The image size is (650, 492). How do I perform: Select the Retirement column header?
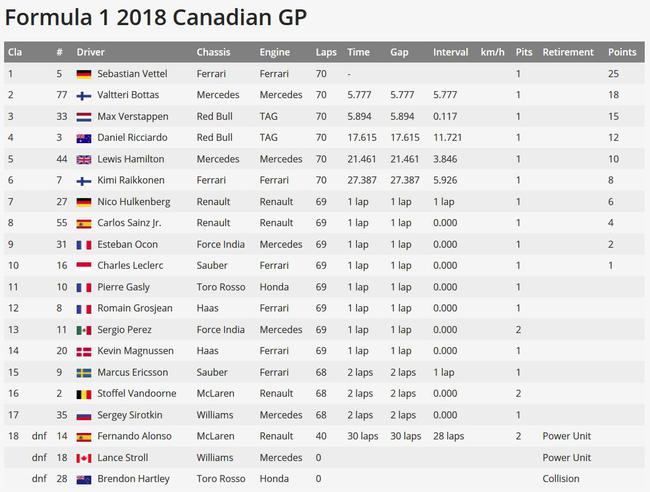[568, 52]
